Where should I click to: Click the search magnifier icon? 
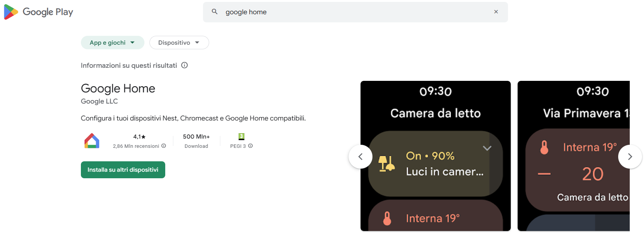tap(215, 12)
